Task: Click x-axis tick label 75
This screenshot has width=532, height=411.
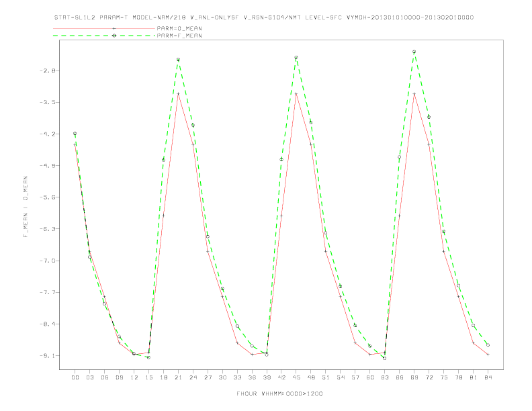Action: [x=444, y=377]
